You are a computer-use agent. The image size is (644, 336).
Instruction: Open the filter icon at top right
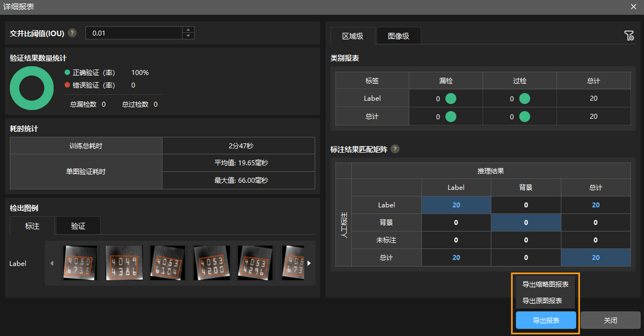tap(629, 36)
